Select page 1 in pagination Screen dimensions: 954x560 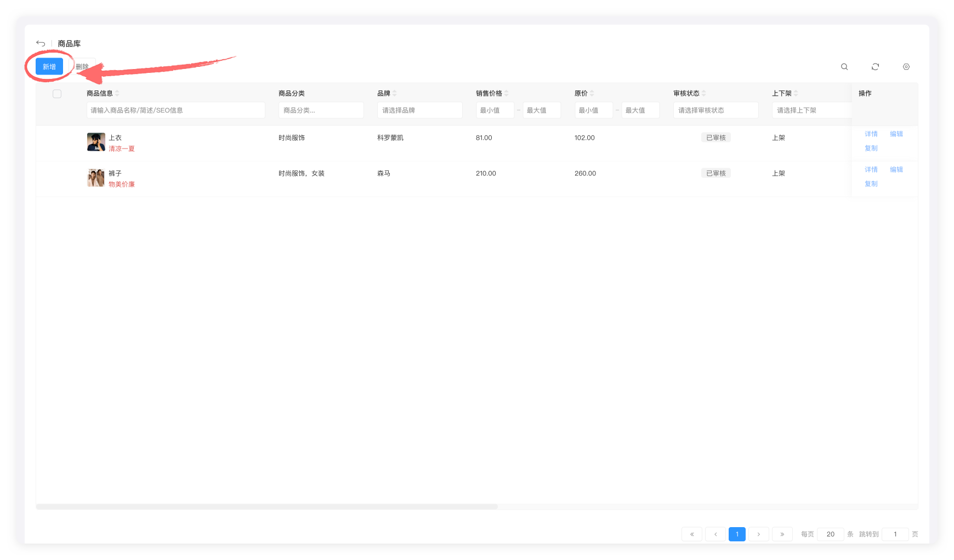[737, 534]
